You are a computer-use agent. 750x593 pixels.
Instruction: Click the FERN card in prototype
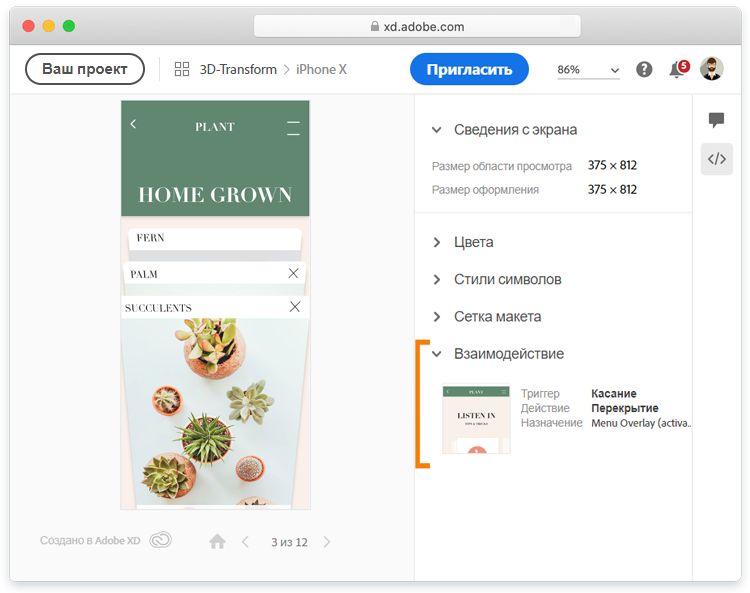click(215, 239)
